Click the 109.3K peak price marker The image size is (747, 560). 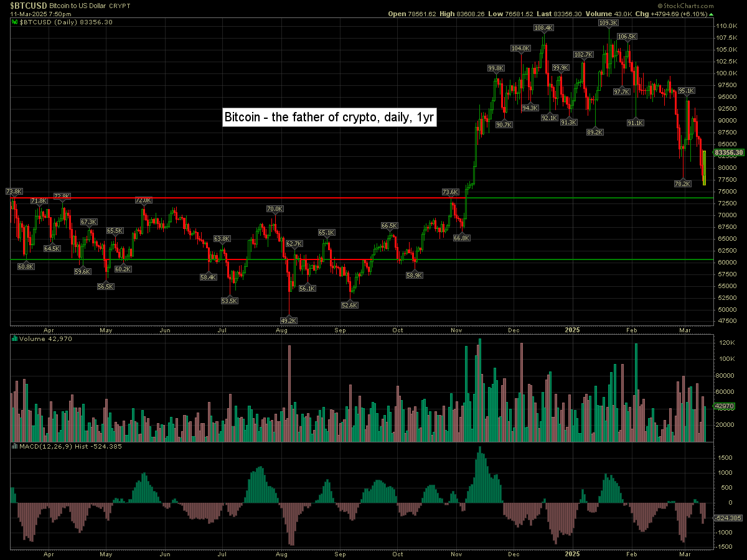(x=608, y=22)
